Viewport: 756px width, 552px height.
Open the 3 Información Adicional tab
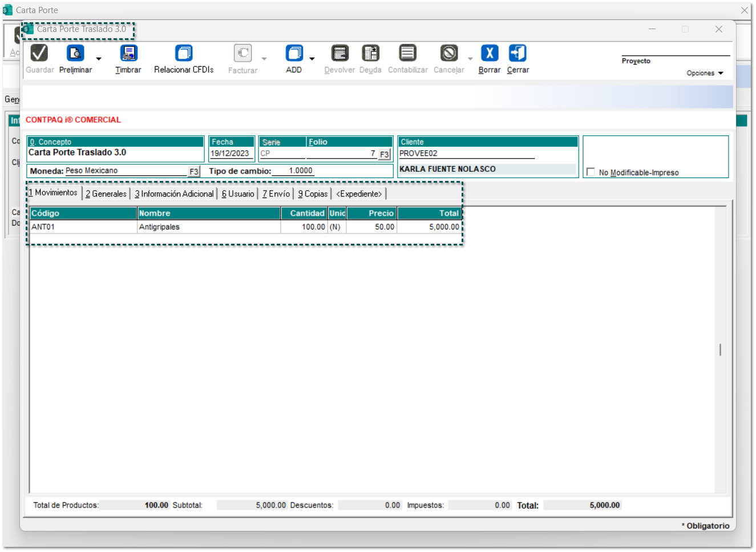point(174,194)
